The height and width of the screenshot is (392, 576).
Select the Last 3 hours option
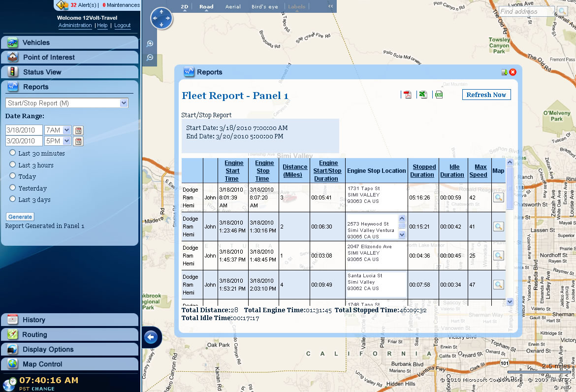pos(12,164)
